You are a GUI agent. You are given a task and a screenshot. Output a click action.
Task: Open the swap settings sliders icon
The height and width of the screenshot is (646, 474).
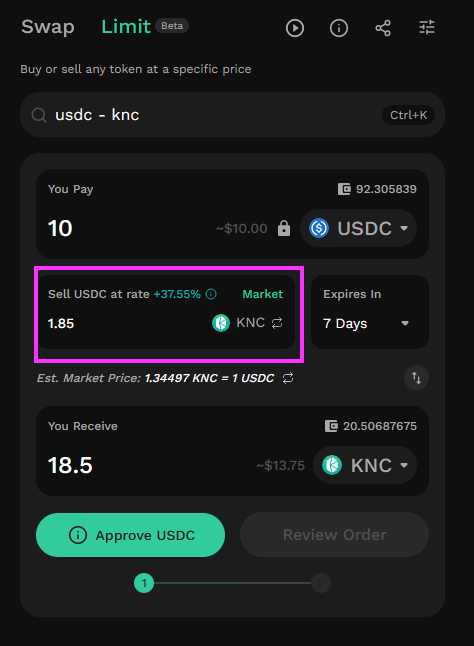427,28
